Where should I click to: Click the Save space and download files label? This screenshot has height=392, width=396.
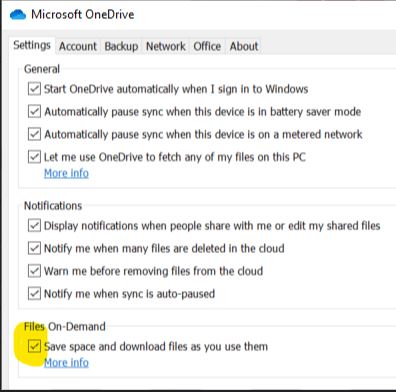(x=156, y=347)
